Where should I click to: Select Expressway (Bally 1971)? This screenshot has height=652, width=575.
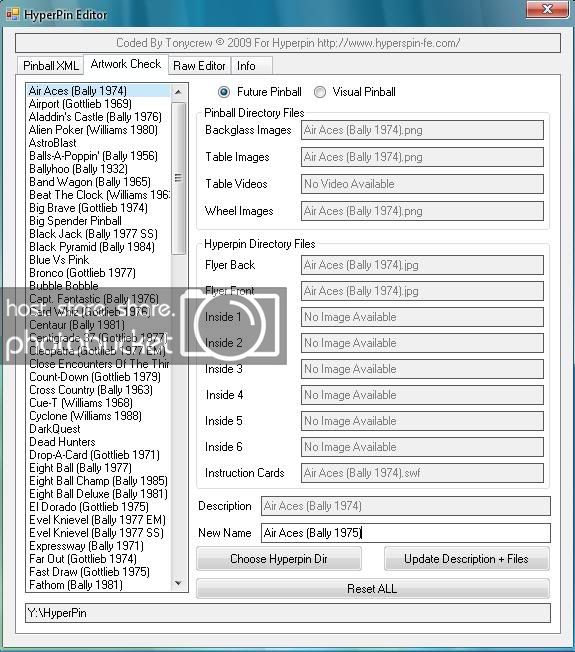(x=99, y=546)
